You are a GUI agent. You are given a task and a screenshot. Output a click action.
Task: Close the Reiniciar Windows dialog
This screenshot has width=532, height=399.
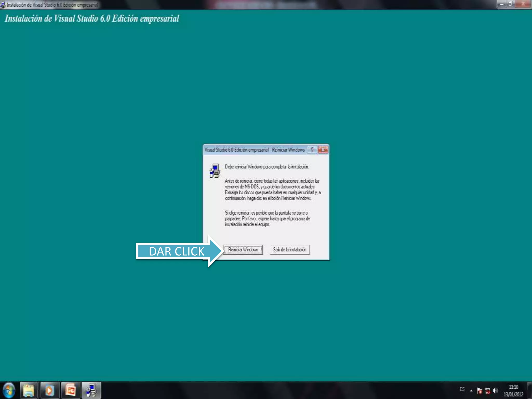pyautogui.click(x=323, y=150)
